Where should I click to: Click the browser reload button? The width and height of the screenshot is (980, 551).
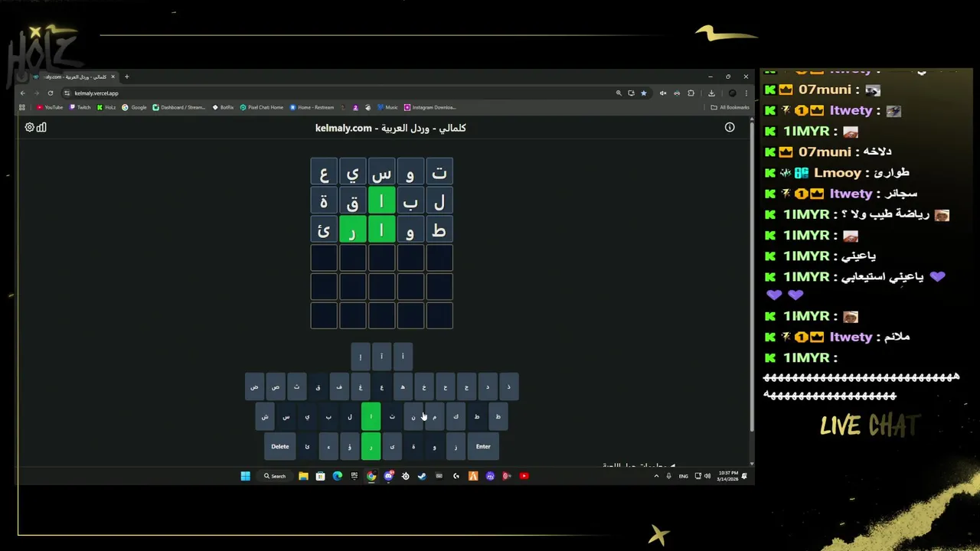pyautogui.click(x=51, y=93)
